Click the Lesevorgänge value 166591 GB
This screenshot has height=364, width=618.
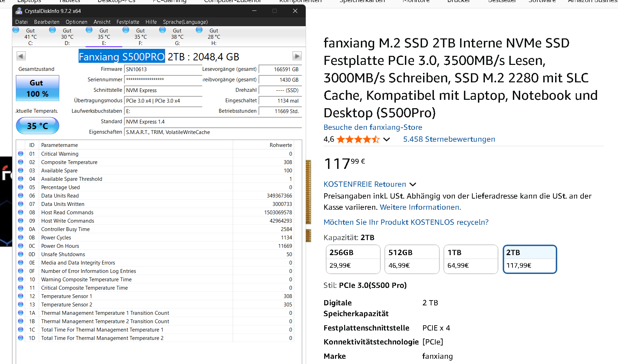pyautogui.click(x=280, y=69)
